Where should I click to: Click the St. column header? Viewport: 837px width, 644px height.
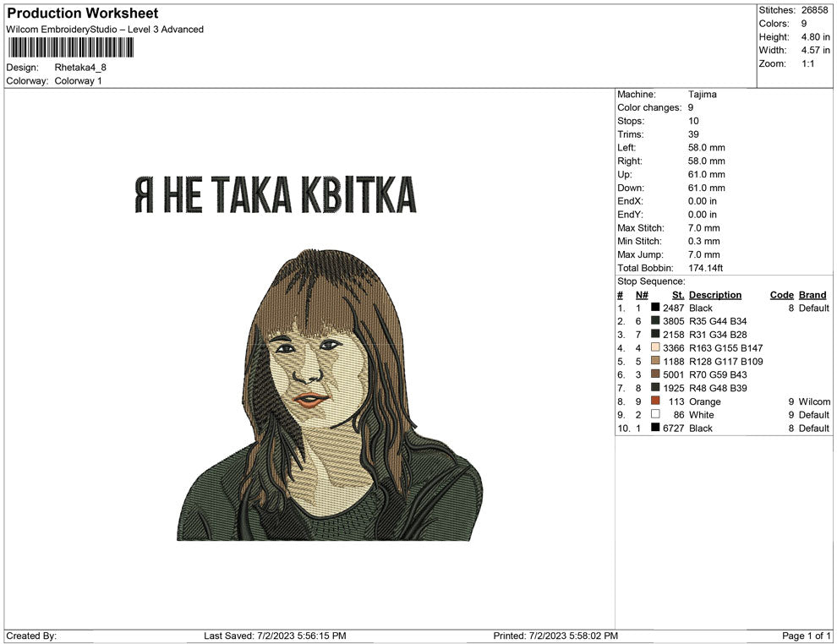(x=678, y=295)
